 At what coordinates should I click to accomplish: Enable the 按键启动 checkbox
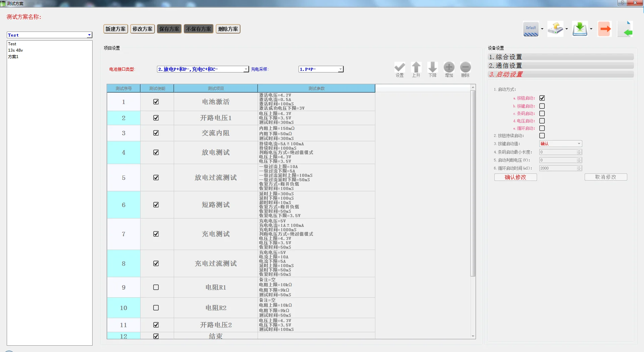[542, 106]
